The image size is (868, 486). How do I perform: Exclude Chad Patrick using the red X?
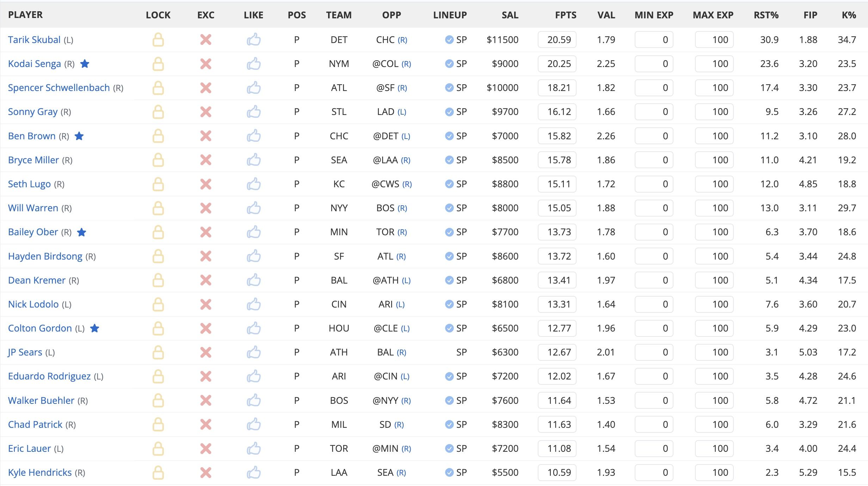pos(206,424)
